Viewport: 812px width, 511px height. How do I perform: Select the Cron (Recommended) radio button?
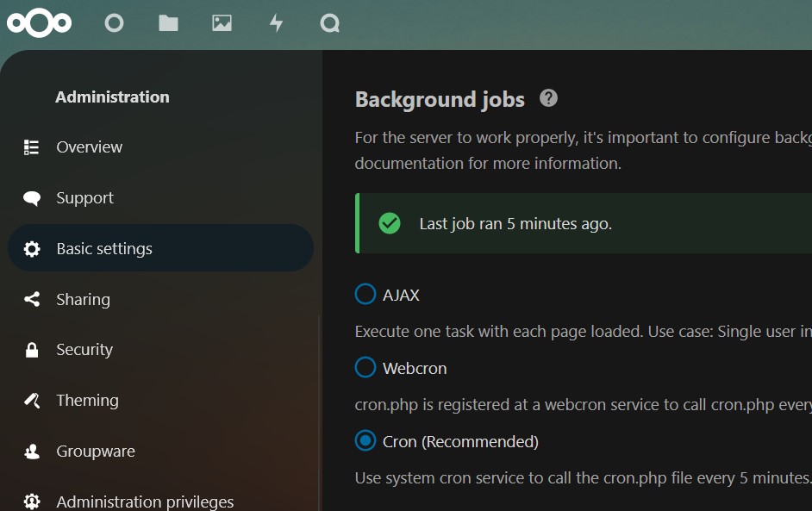tap(365, 441)
